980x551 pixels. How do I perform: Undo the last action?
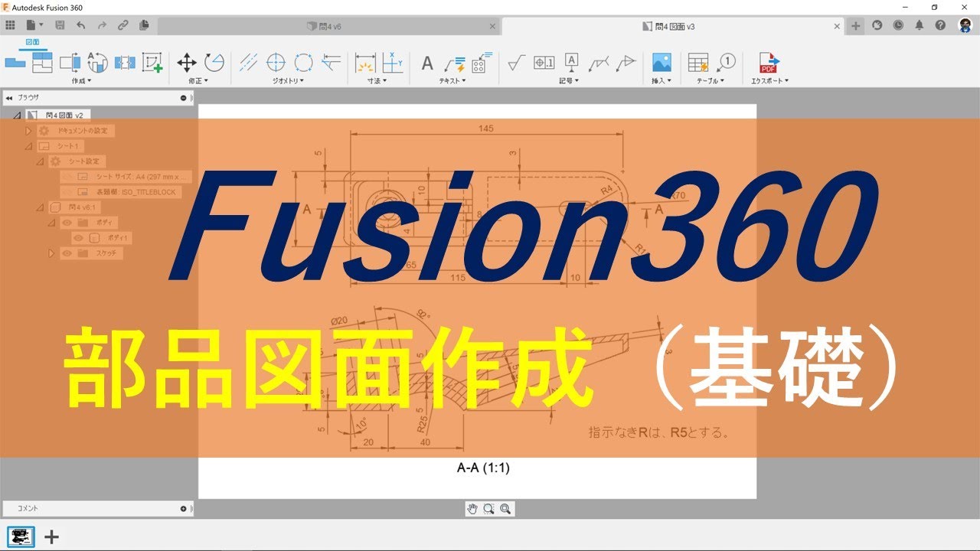tap(81, 25)
